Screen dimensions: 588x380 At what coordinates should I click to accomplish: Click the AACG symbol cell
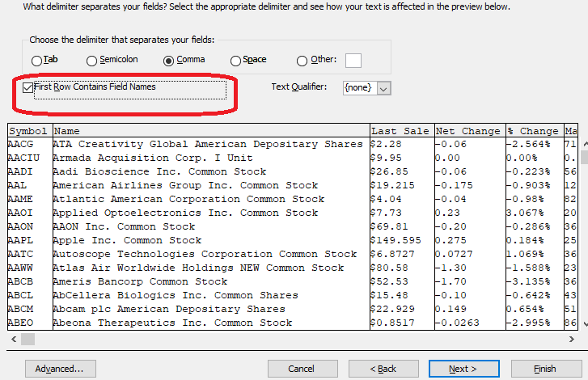pyautogui.click(x=30, y=144)
